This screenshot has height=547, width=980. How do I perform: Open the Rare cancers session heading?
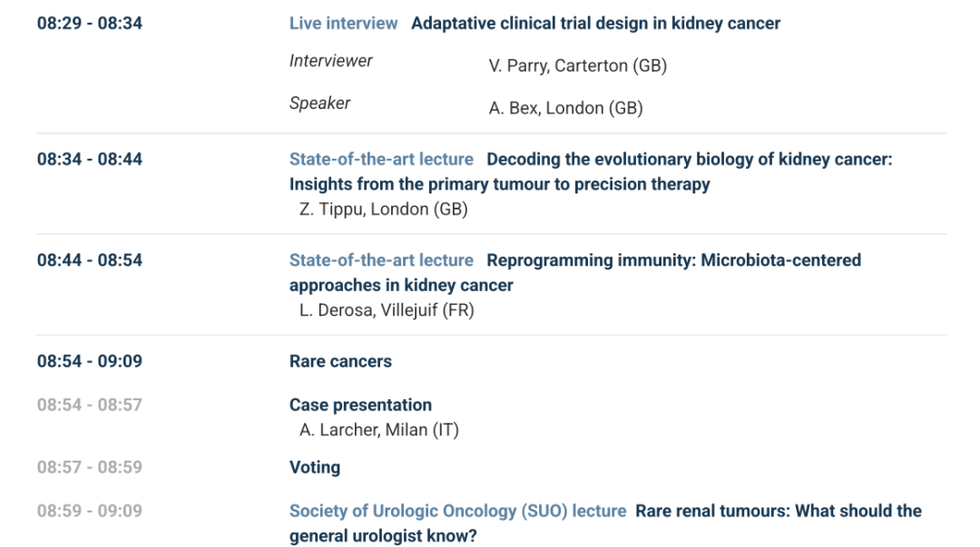(x=340, y=361)
